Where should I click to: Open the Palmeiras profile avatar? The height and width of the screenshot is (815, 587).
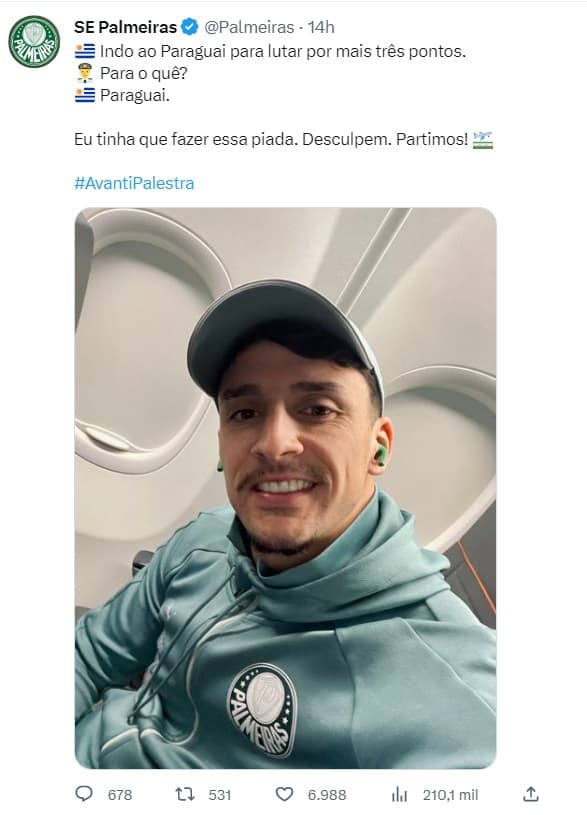[x=34, y=42]
